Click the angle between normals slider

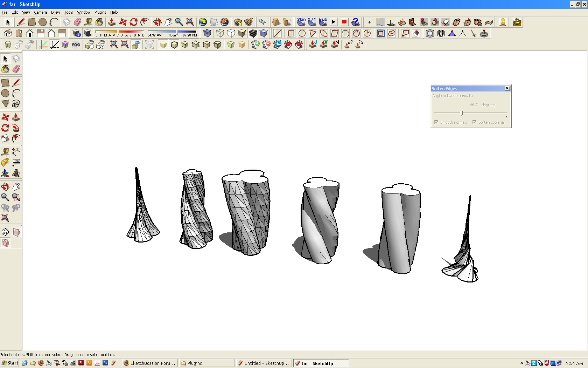point(462,113)
